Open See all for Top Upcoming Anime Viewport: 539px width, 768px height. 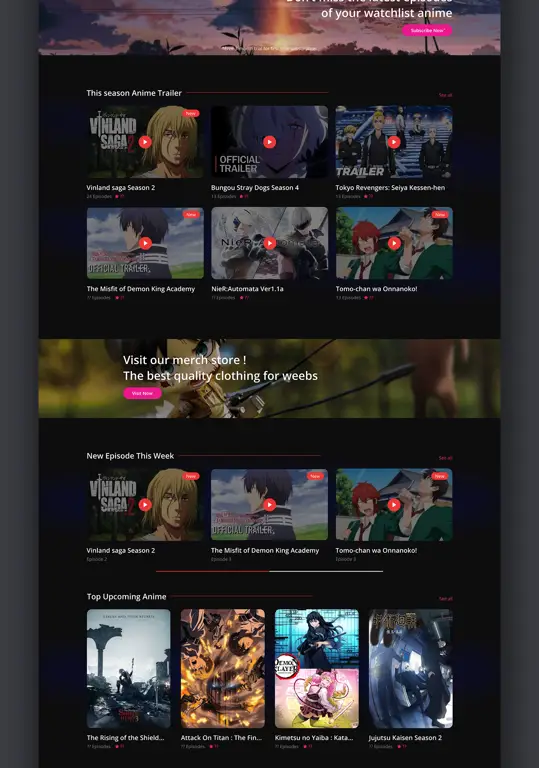pyautogui.click(x=445, y=599)
